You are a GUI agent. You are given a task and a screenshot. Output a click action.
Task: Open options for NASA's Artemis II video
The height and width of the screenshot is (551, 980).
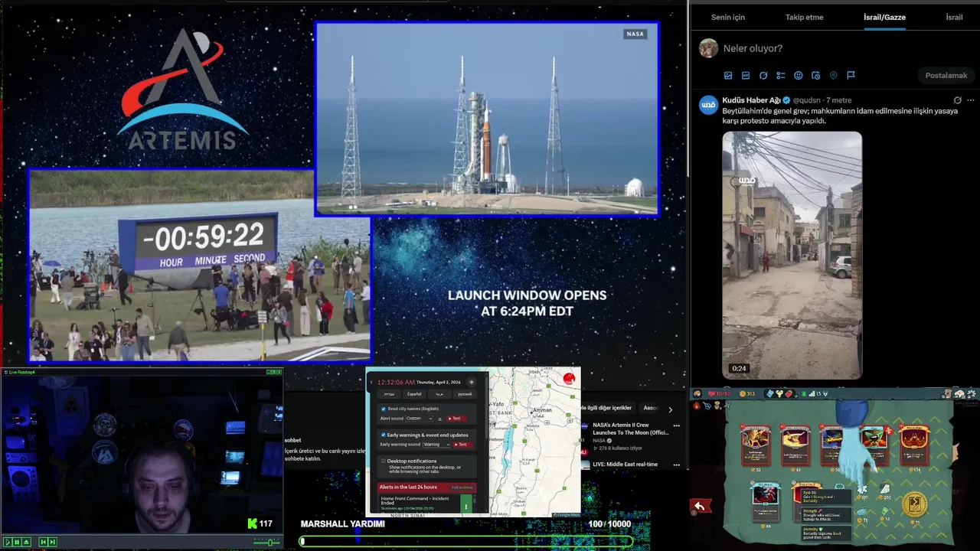(676, 425)
